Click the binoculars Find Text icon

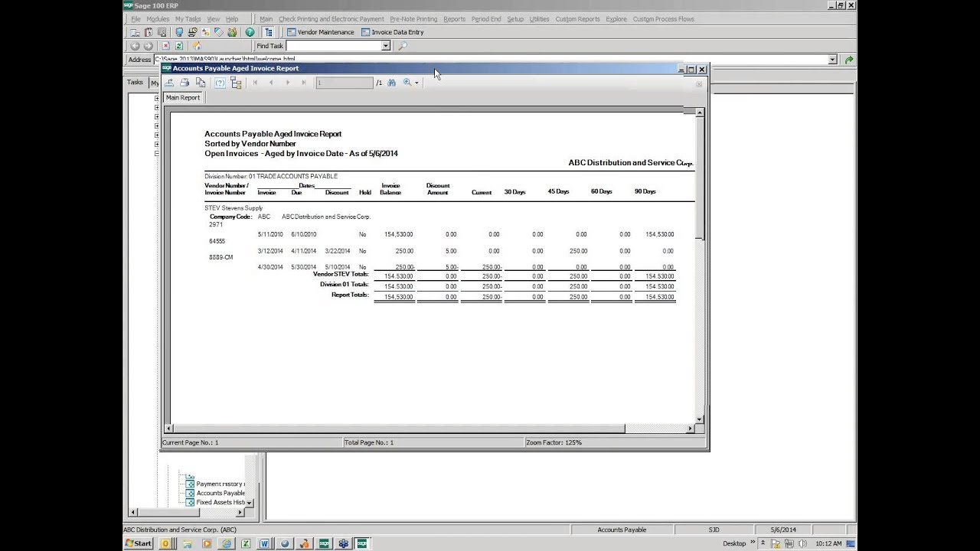[391, 83]
